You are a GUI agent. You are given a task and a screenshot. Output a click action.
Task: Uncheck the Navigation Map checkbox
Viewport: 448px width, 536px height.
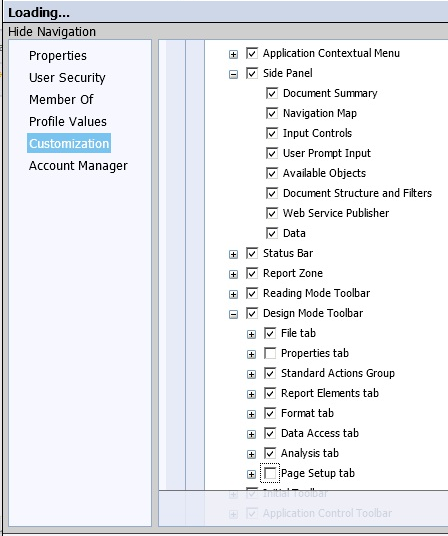[x=272, y=113]
